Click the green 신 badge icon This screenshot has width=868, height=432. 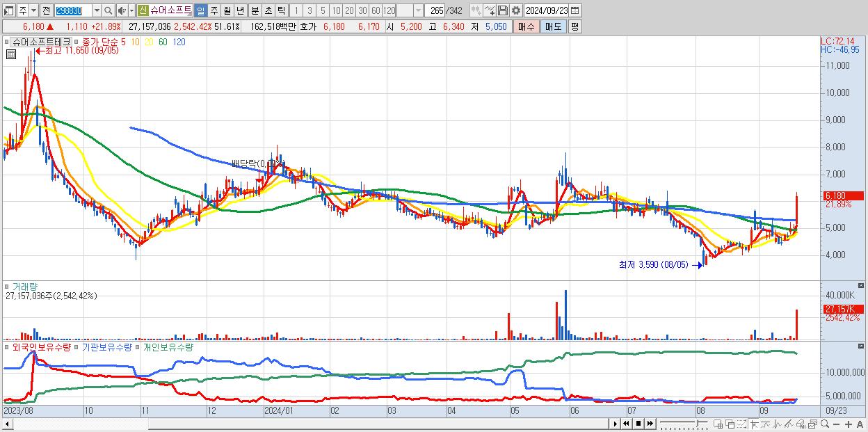143,10
